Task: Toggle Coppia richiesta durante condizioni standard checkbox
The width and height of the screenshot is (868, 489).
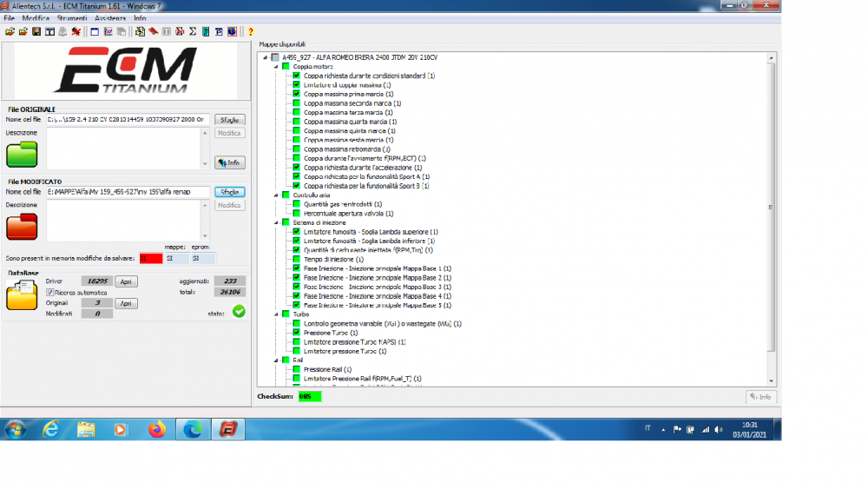Action: (297, 76)
